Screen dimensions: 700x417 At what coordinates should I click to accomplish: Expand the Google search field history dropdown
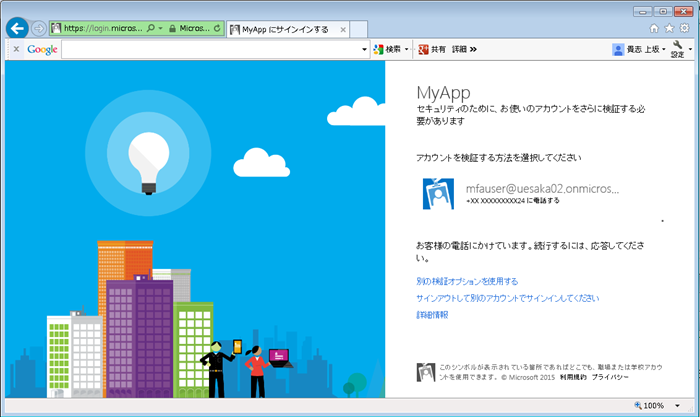[364, 49]
